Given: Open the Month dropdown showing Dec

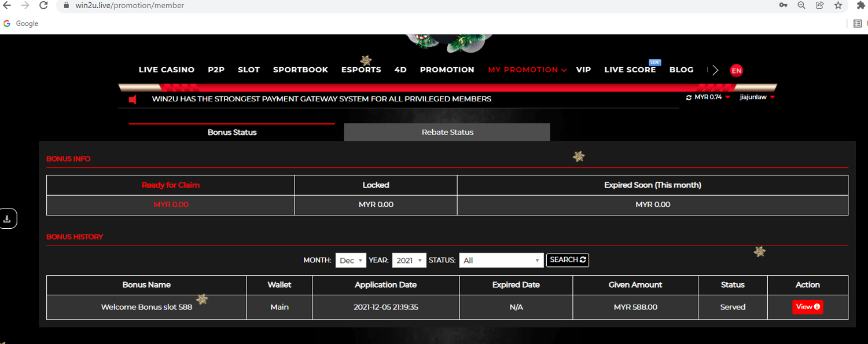Looking at the screenshot, I should pyautogui.click(x=351, y=261).
